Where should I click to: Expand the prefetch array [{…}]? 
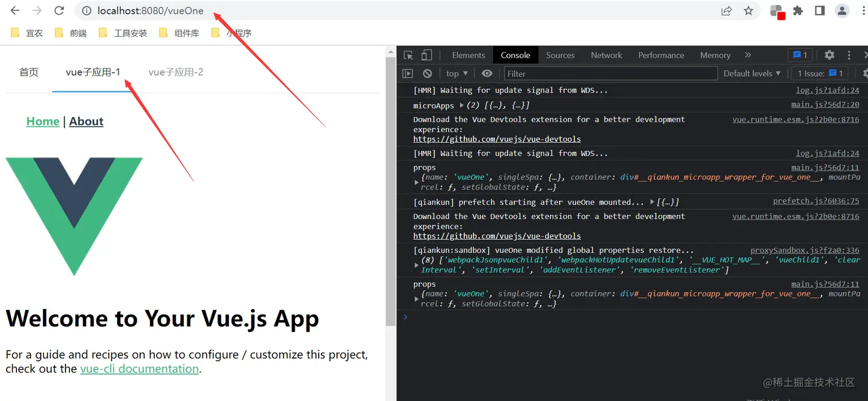click(x=652, y=202)
